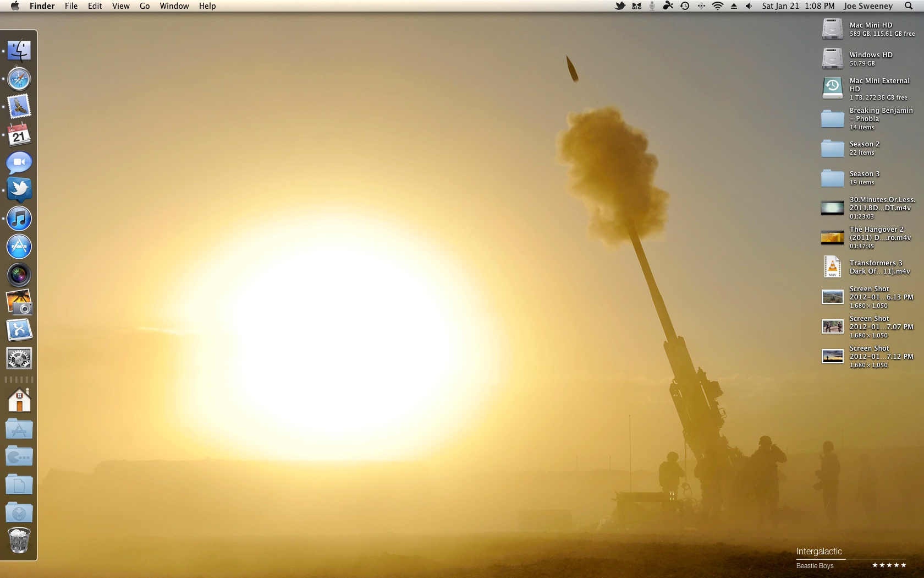Open the View menu
The width and height of the screenshot is (924, 578).
tap(121, 6)
